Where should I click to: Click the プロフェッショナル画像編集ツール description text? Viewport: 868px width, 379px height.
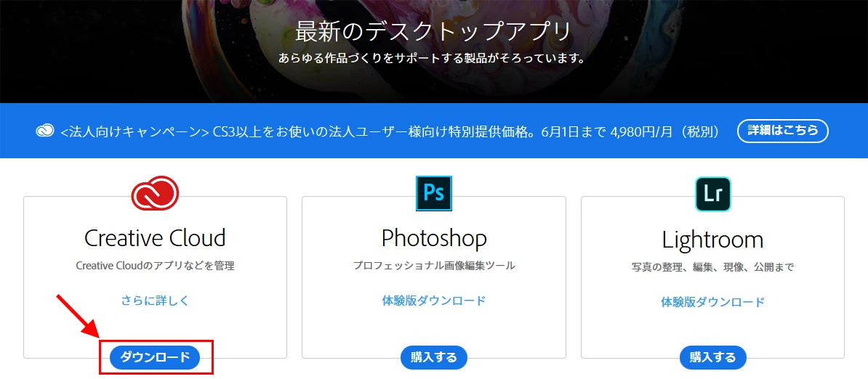pyautogui.click(x=434, y=266)
